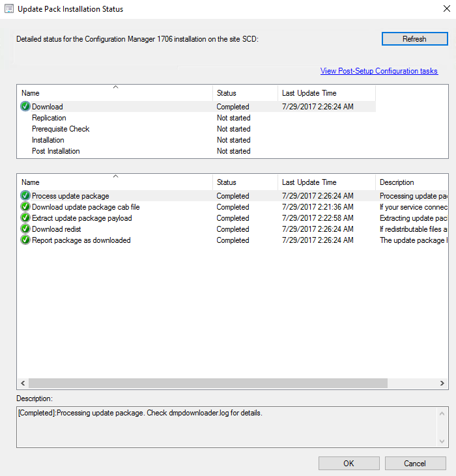Sort the lower list by Last Update Time
The width and height of the screenshot is (456, 476).
coord(326,182)
